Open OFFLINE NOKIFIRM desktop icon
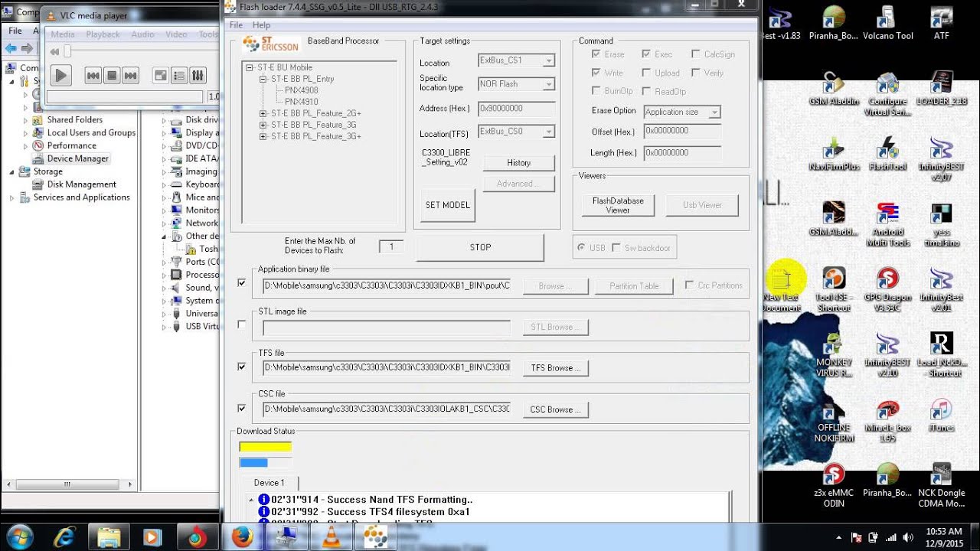Image resolution: width=980 pixels, height=551 pixels. coord(834,420)
